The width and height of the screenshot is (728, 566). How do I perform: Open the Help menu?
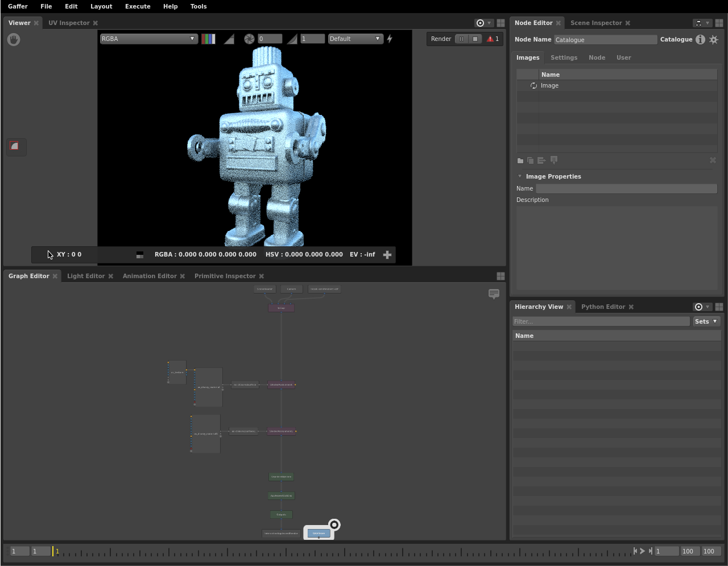[x=170, y=6]
